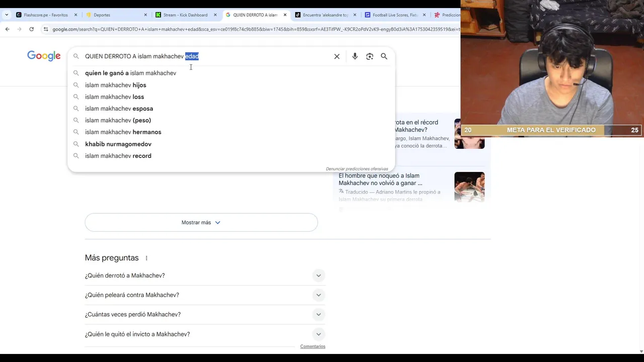Viewport: 644px width, 362px height.
Task: Select suggestion 'islam makhachev loss'
Action: pyautogui.click(x=231, y=97)
